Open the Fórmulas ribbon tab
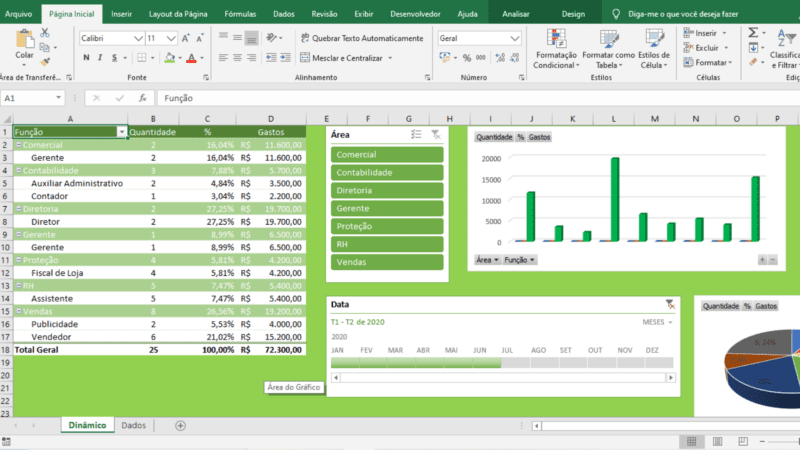This screenshot has width=800, height=450. click(x=239, y=15)
